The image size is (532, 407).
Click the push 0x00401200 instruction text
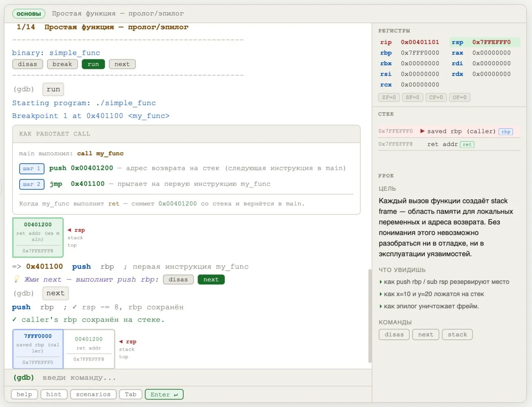[x=81, y=168]
